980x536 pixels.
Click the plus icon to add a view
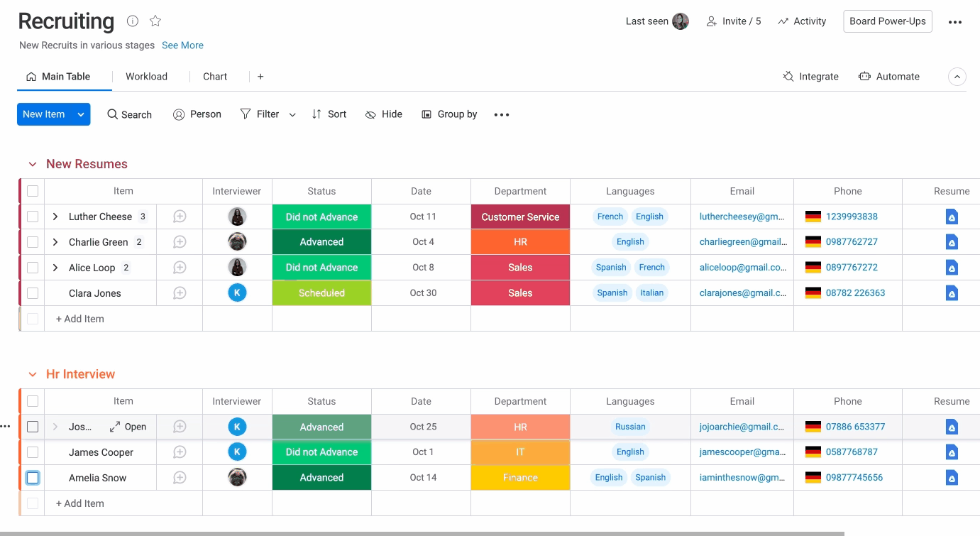coord(260,77)
